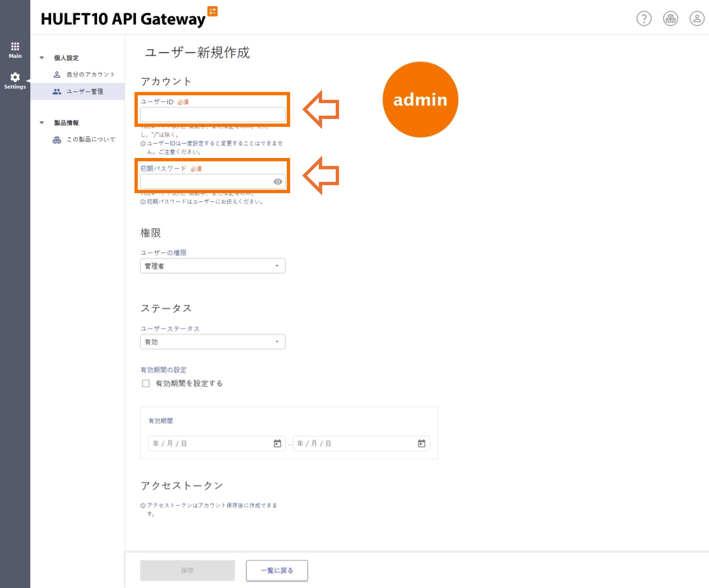709x588 pixels.
Task: Open the end date calendar picker icon
Action: [421, 443]
